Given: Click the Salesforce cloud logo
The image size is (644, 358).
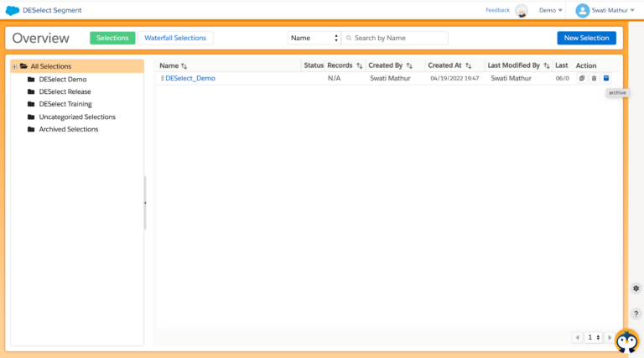Looking at the screenshot, I should (x=13, y=10).
